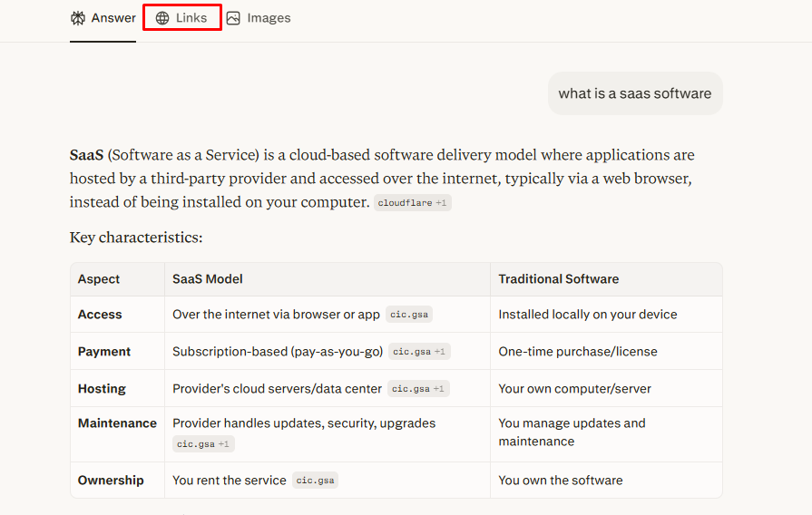Screen dimensions: 812x515
Task: Open the cic.gsa citation in the Ownership row
Action: click(315, 481)
